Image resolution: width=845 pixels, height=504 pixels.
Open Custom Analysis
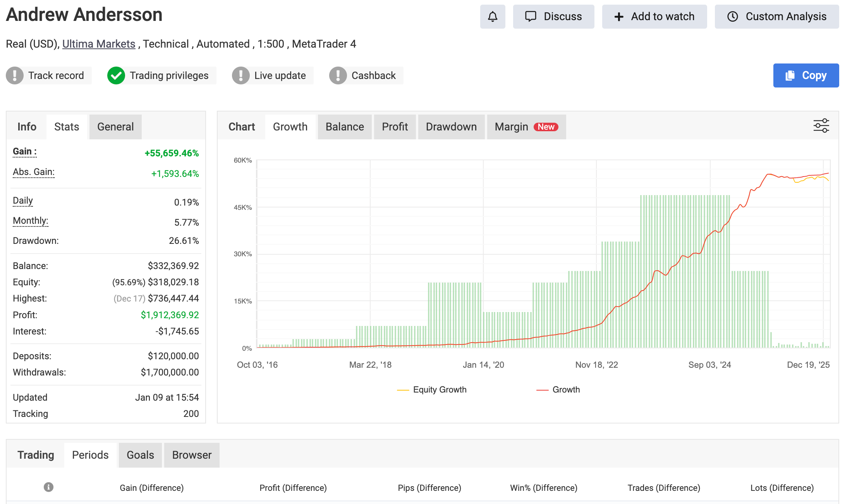pos(777,17)
